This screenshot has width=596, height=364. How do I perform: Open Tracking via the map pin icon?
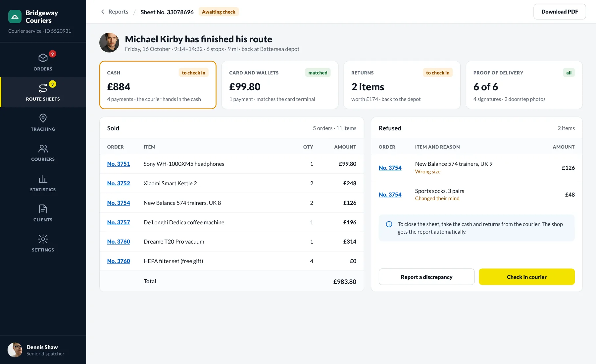tap(43, 118)
